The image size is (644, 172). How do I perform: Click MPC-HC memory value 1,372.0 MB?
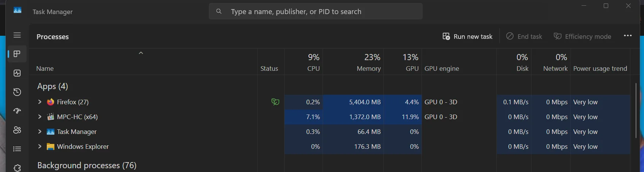pyautogui.click(x=365, y=117)
